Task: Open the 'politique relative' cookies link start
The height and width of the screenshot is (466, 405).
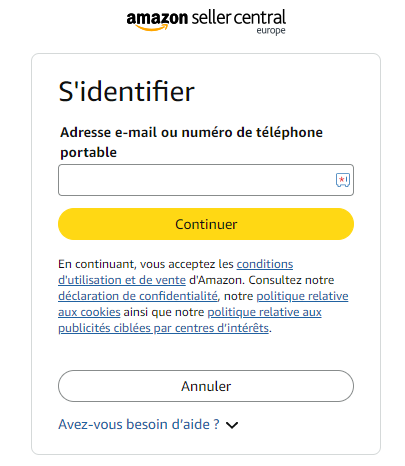Action: tap(302, 296)
